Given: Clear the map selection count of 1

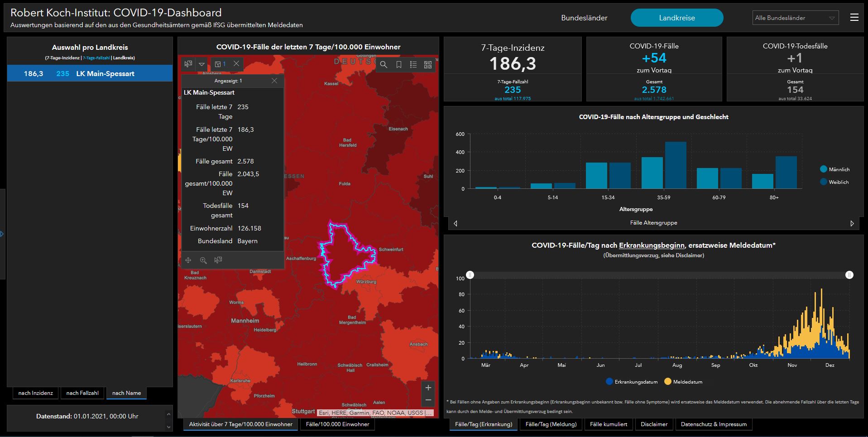Looking at the screenshot, I should click(x=236, y=64).
